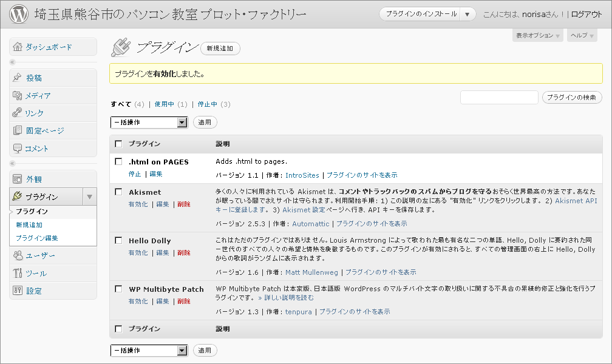Check the WP Multibyte Patch checkbox
Screen dimensions: 612x364
[x=118, y=289]
